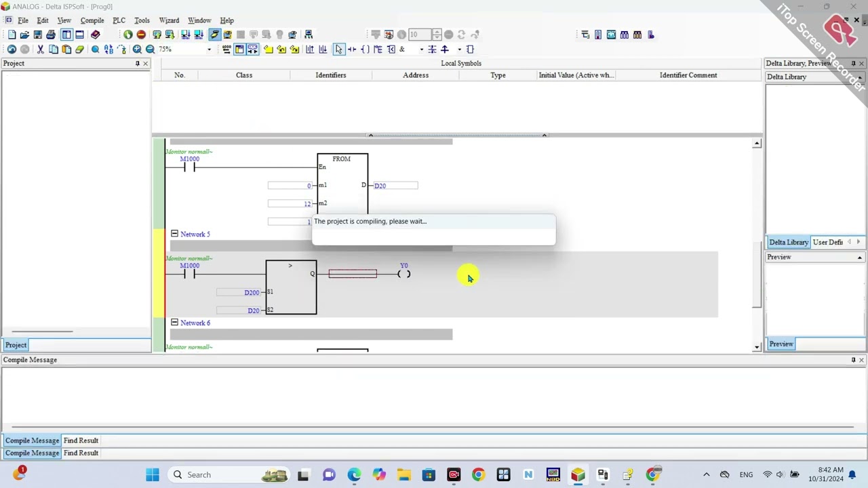868x488 pixels.
Task: Pin the Compile Message panel
Action: click(853, 360)
